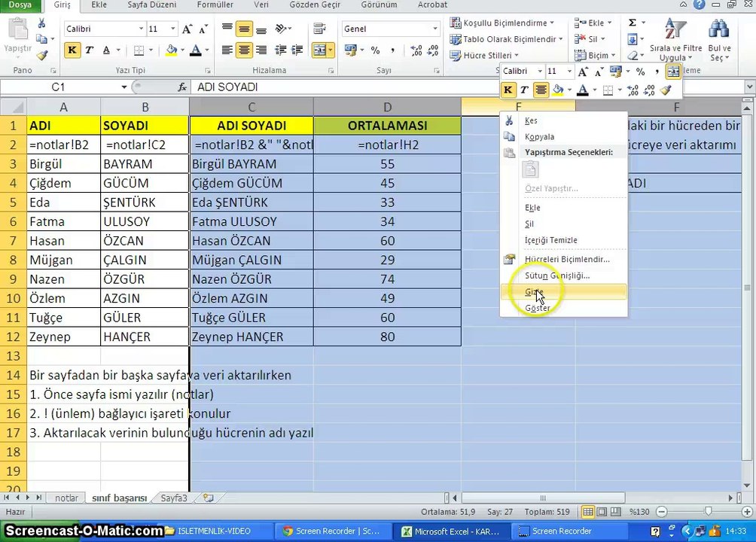Decrease indent in the Hizalama group
This screenshot has height=542, width=756.
coord(280,50)
